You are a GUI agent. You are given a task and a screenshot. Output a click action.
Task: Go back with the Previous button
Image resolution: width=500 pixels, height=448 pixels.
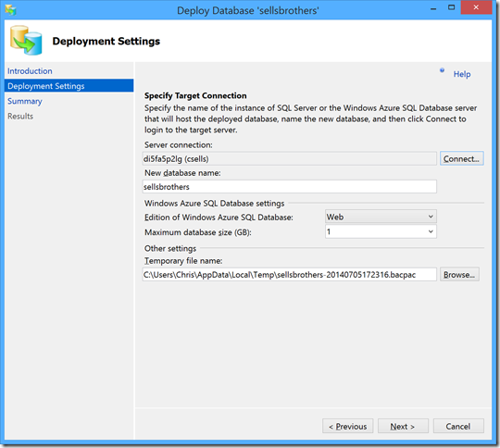(x=347, y=426)
